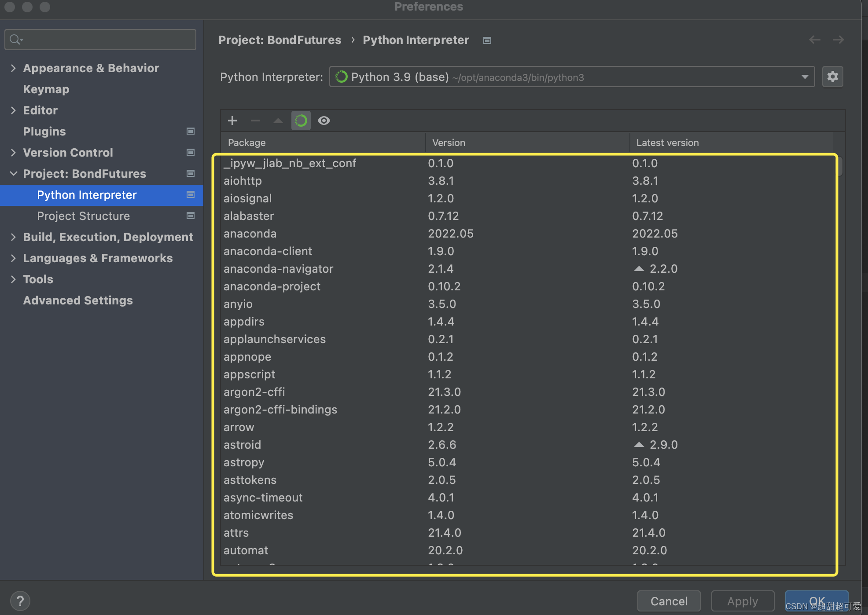Open Plugins settings
The width and height of the screenshot is (868, 615).
[44, 131]
